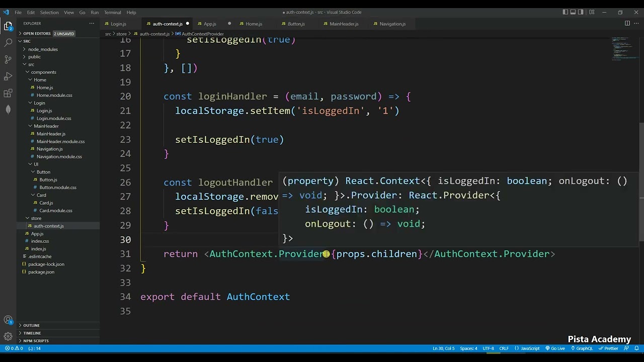The image size is (644, 362).
Task: Click errors and warnings status indicator
Action: click(x=14, y=348)
